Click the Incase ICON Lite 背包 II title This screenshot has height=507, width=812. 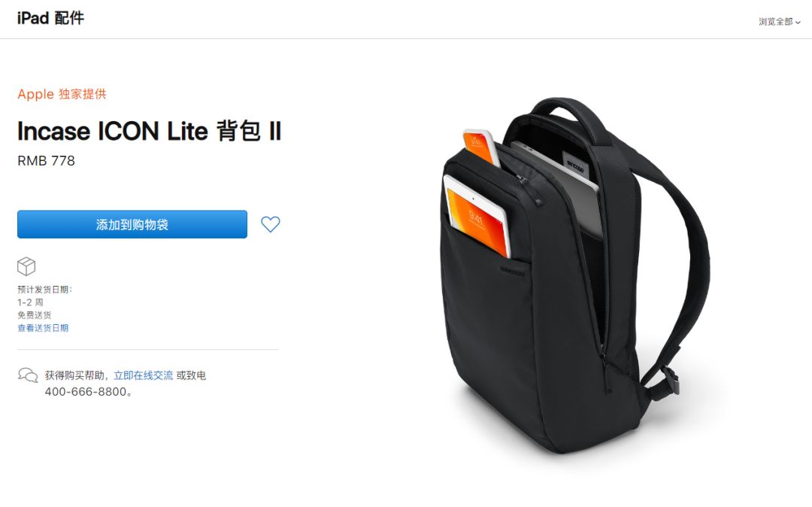point(149,131)
